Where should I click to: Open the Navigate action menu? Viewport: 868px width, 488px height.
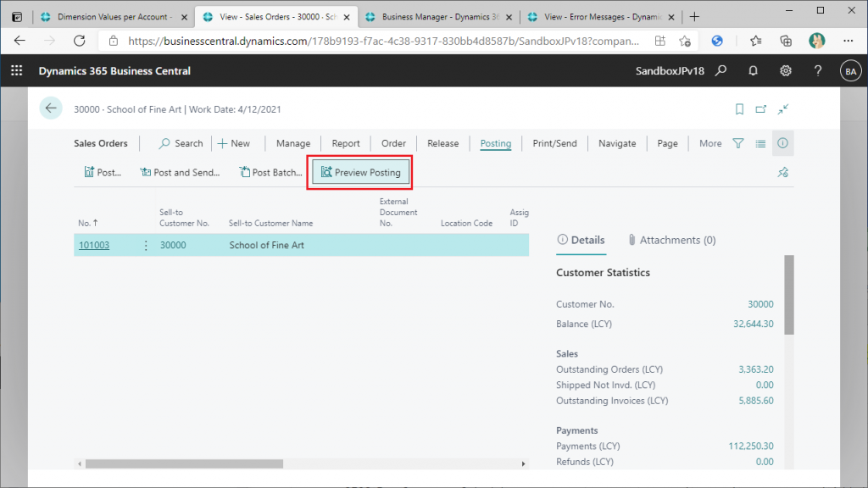point(617,143)
